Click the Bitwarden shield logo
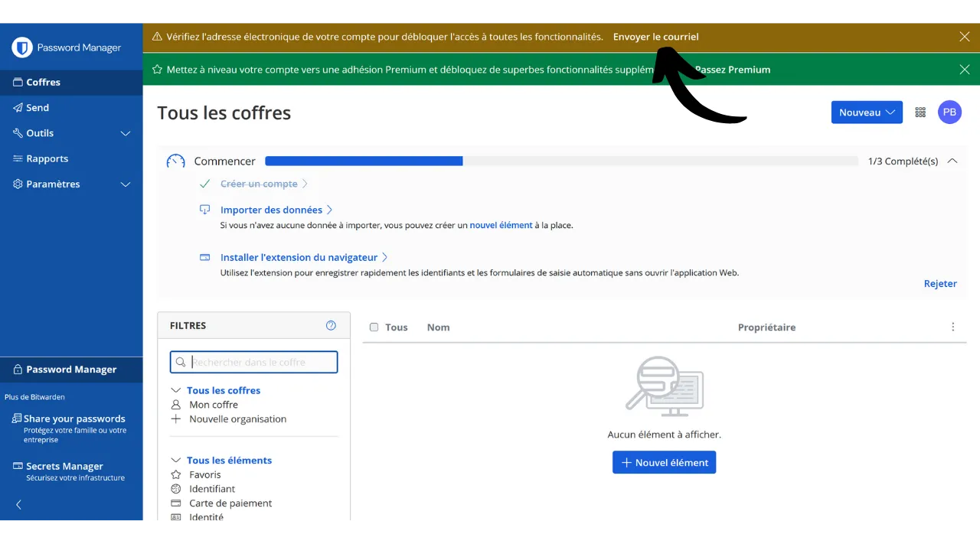The image size is (980, 544). pos(22,47)
